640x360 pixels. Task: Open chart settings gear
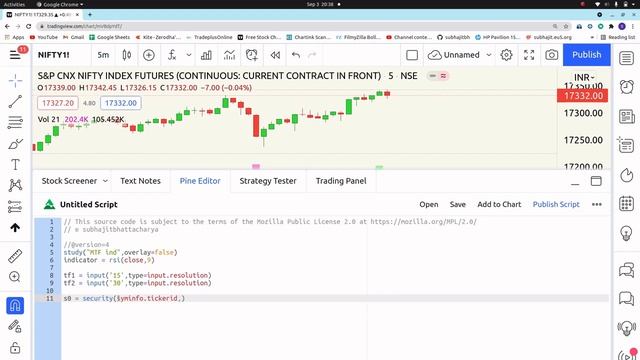[x=506, y=55]
